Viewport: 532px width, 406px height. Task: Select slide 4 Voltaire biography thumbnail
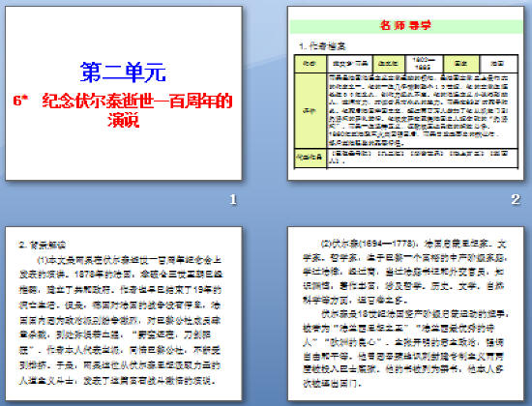[406, 313]
